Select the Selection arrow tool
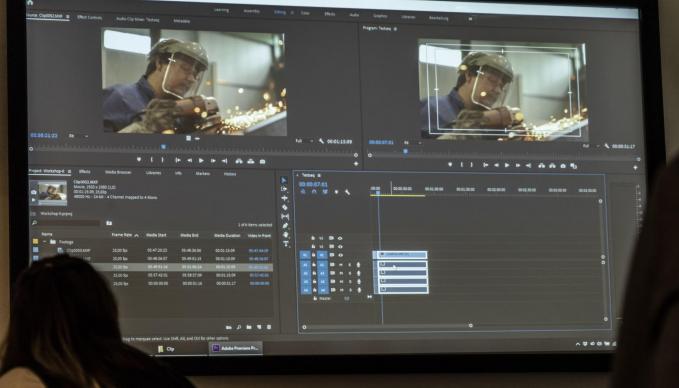Screen dimensions: 679x388 (x=284, y=180)
